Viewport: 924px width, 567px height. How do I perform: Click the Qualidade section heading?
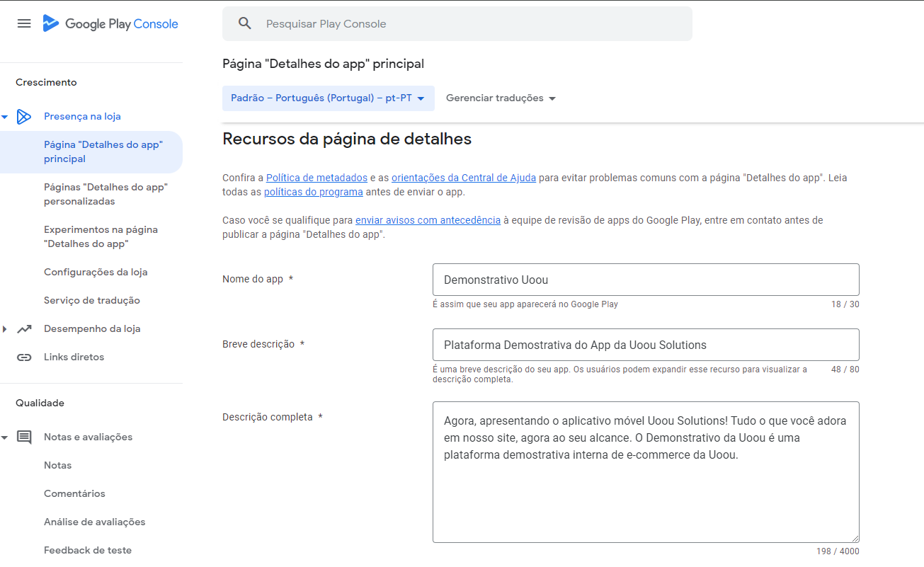[40, 403]
